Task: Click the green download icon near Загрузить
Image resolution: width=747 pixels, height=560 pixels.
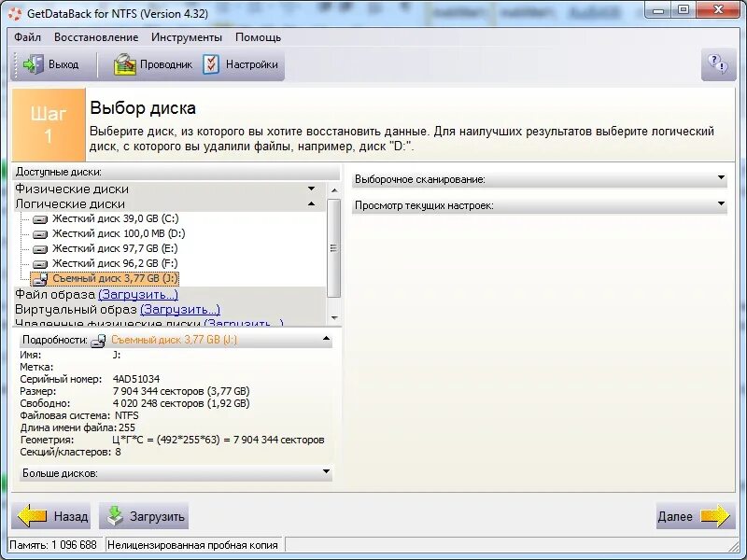Action: tap(115, 516)
